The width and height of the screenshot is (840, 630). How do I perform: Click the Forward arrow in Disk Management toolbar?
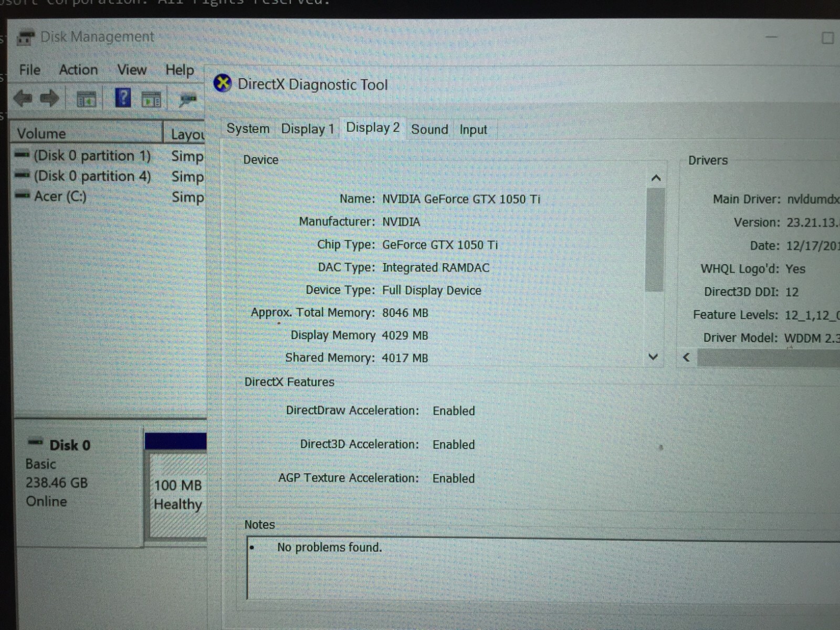click(x=49, y=98)
